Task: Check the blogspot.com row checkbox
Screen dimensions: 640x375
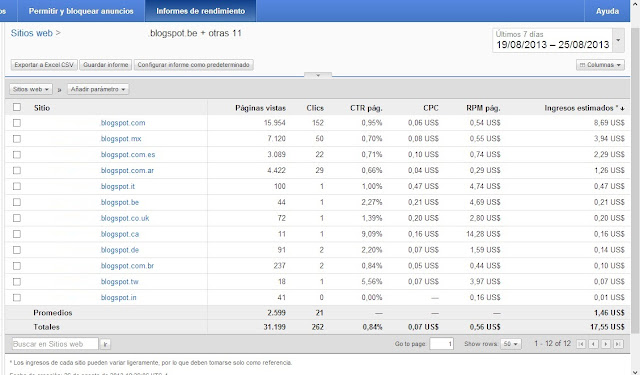Action: tap(17, 122)
